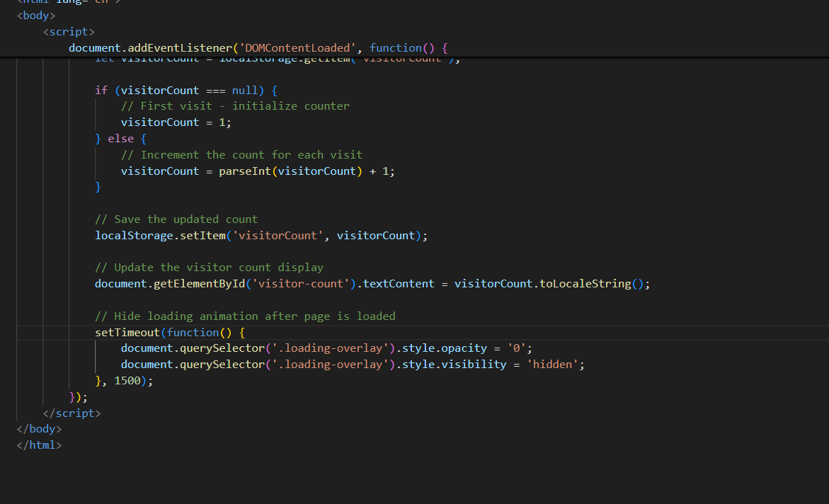The height and width of the screenshot is (504, 829).
Task: Click the line setting 'style.opacity' to '0'
Action: (326, 348)
